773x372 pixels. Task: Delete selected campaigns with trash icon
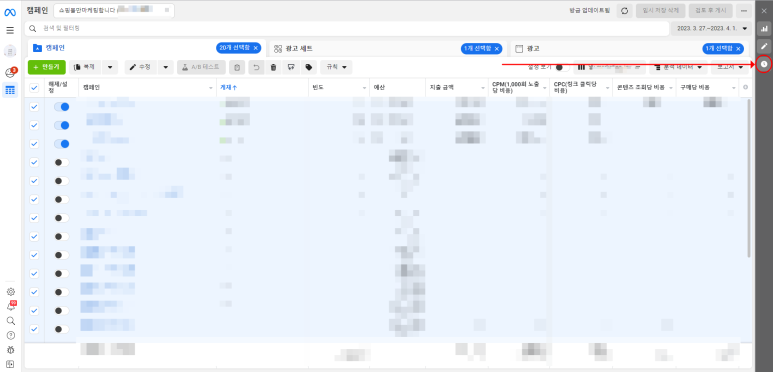point(274,68)
